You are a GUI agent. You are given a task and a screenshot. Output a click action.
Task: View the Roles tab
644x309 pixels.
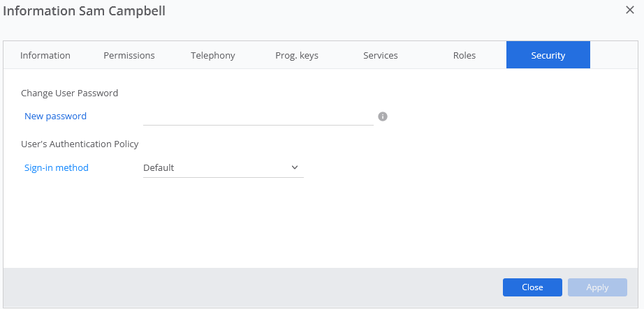click(464, 55)
